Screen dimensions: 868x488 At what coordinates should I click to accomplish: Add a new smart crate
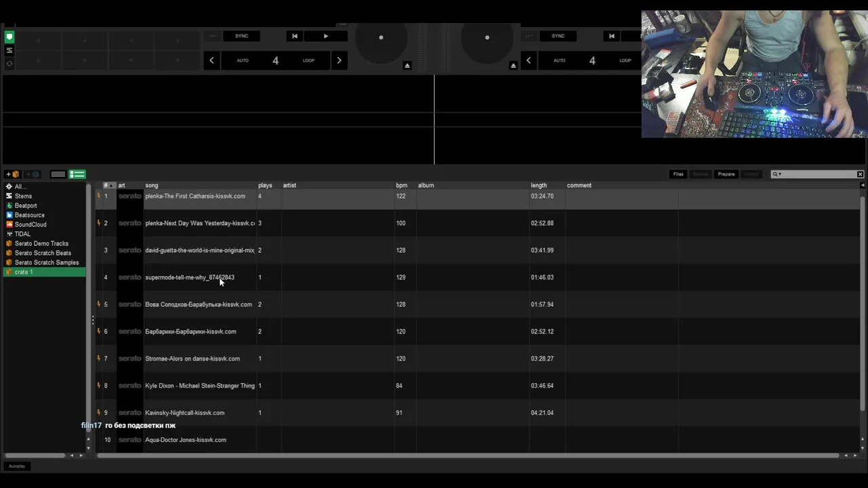pos(32,174)
